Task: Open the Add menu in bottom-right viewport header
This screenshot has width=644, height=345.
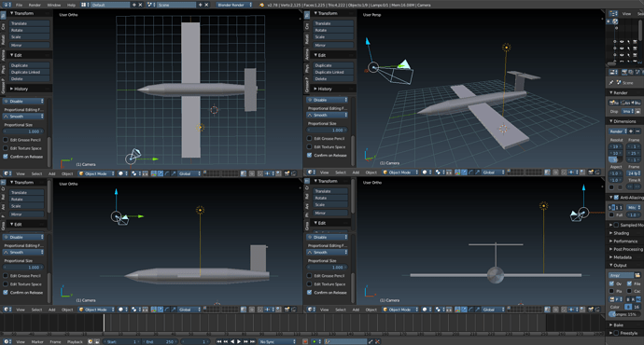Action: [x=356, y=310]
